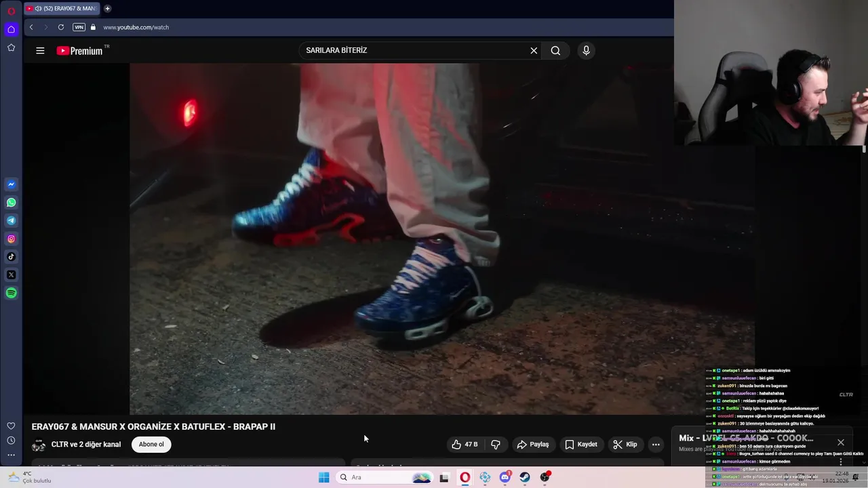Screen dimensions: 868x488
Task: Click the taskbar Ara search box
Action: (x=385, y=477)
